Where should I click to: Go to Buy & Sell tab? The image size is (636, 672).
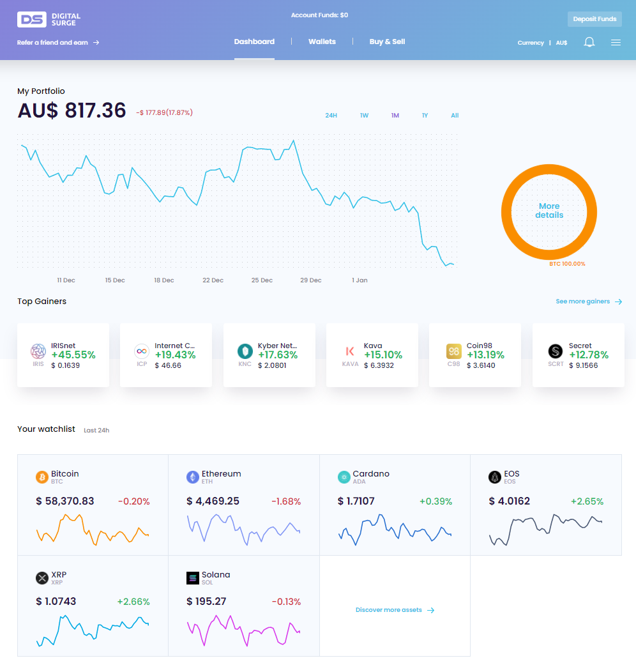tap(387, 42)
